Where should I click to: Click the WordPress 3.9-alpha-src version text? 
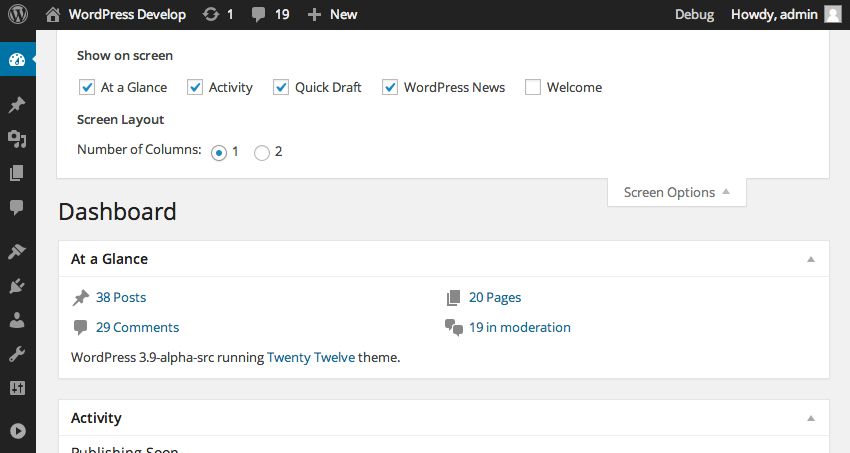[144, 358]
